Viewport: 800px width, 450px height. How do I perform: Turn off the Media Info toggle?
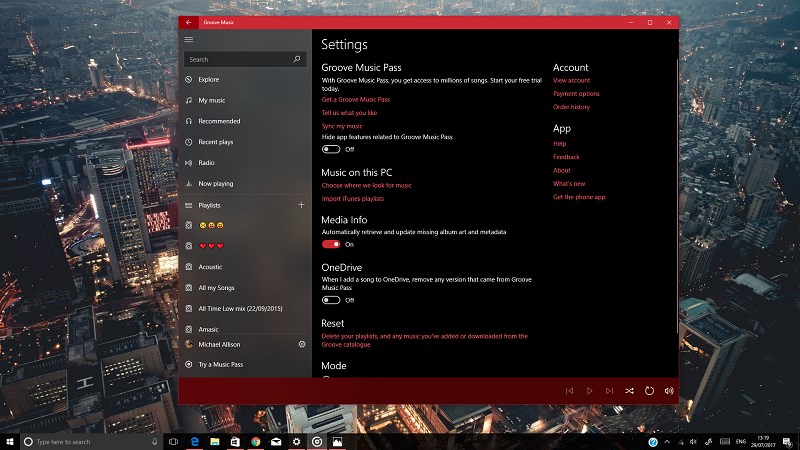click(331, 244)
